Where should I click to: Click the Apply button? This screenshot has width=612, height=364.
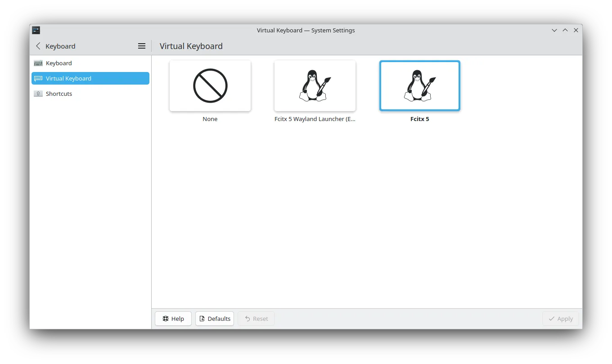[x=560, y=319]
